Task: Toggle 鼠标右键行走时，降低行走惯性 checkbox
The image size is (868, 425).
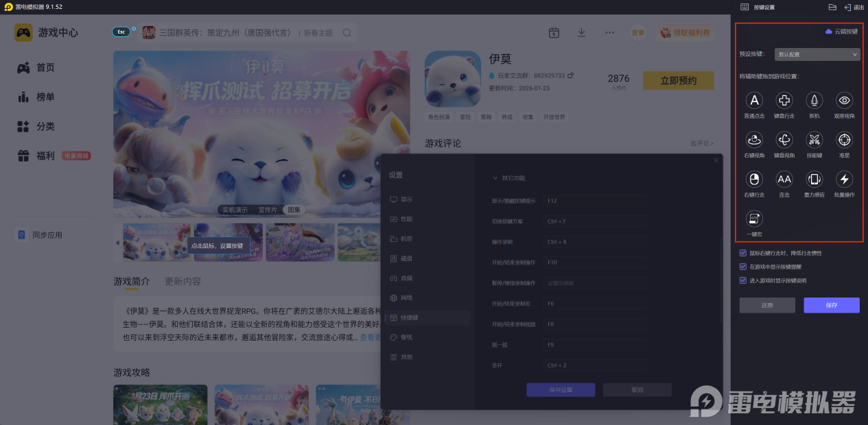Action: click(x=743, y=253)
